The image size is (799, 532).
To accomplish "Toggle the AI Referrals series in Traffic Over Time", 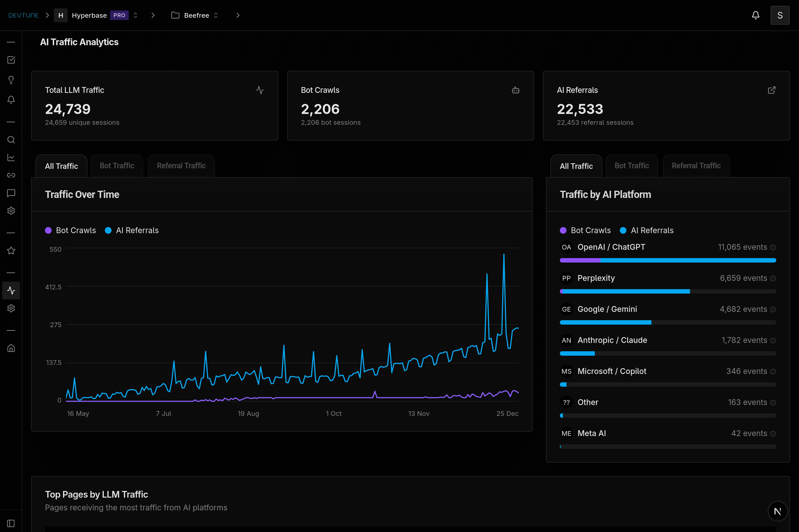I will [x=132, y=230].
